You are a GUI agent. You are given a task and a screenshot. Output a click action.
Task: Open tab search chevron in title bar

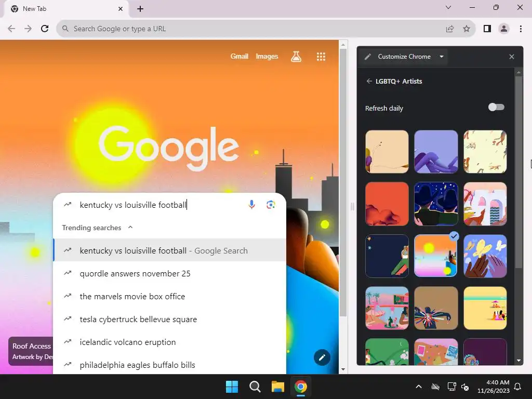point(448,7)
